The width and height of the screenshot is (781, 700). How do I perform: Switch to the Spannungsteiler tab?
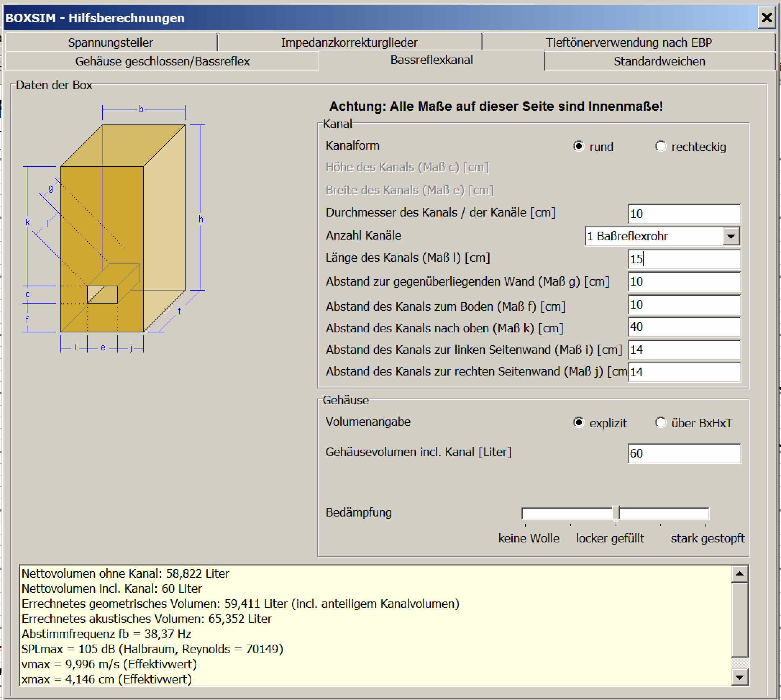(x=110, y=42)
